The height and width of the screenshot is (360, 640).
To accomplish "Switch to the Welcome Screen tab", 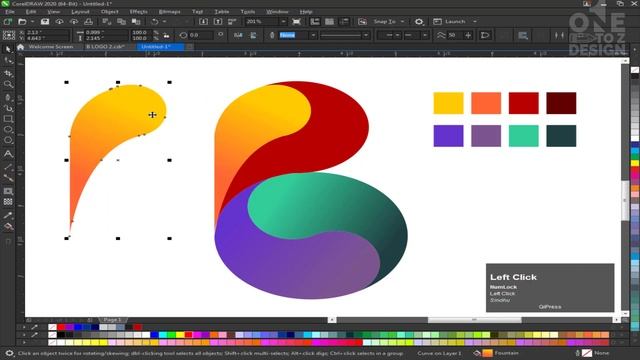I will [x=51, y=47].
